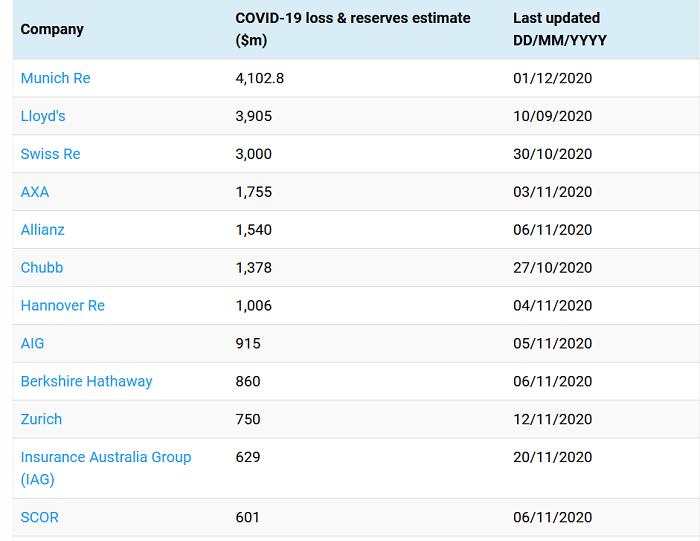Viewport: 700px width, 541px height.
Task: Click the AXA company link
Action: [x=35, y=192]
